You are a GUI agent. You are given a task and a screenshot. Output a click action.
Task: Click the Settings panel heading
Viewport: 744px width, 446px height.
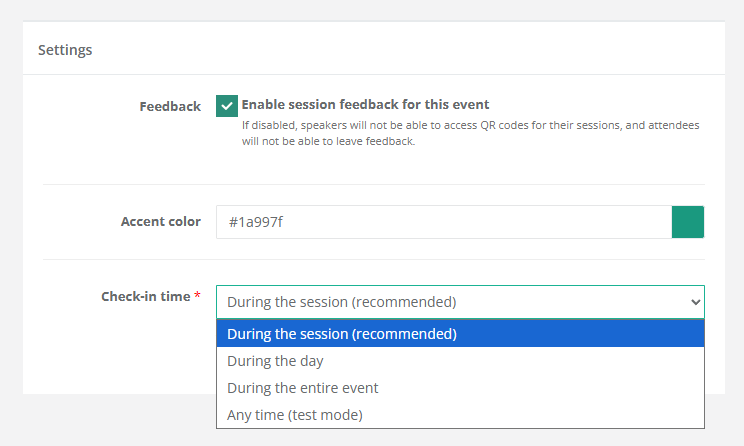[x=65, y=49]
